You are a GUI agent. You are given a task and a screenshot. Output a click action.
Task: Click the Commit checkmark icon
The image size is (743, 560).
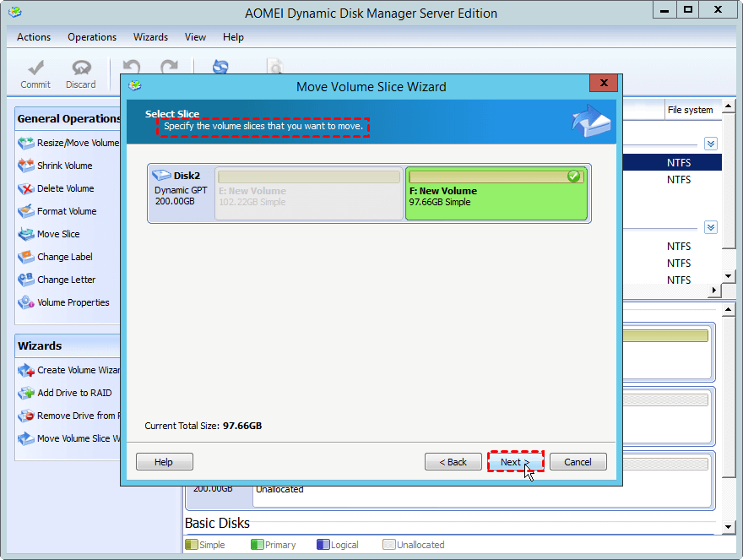pyautogui.click(x=35, y=68)
